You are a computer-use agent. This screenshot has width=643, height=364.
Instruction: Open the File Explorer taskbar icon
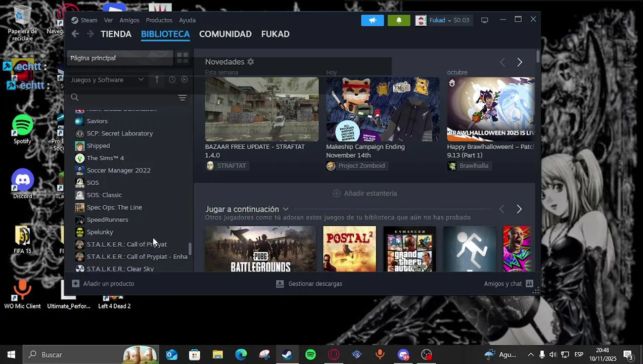tap(218, 355)
